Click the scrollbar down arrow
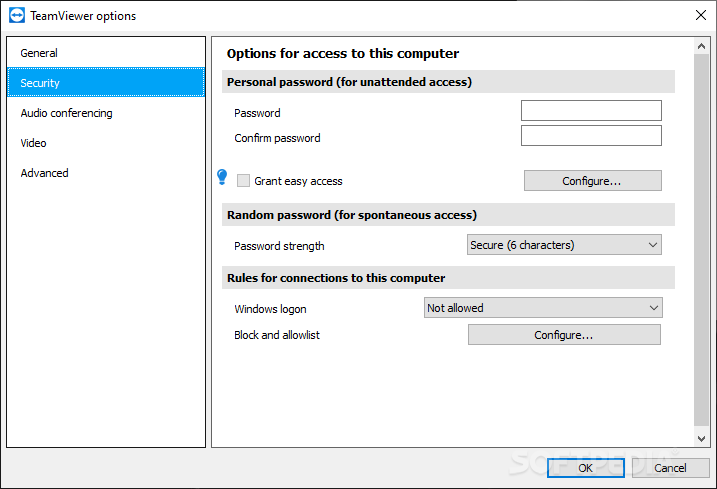717x489 pixels. tap(701, 438)
